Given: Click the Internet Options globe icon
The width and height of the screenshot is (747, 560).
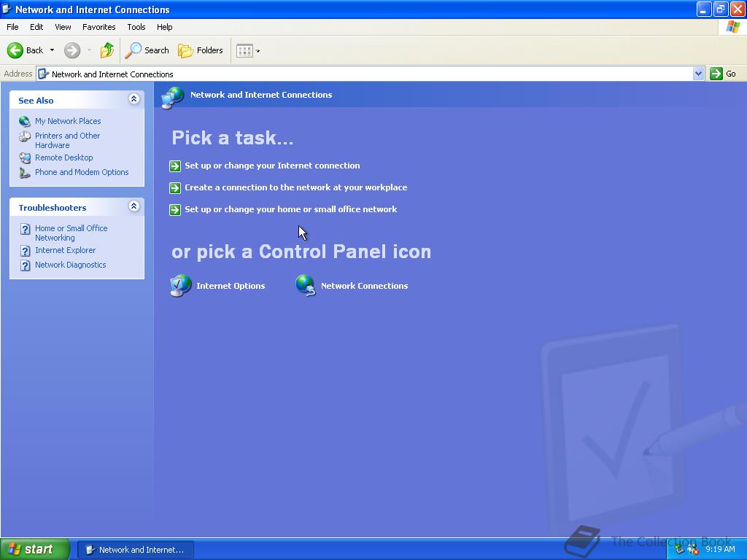Looking at the screenshot, I should pyautogui.click(x=181, y=286).
